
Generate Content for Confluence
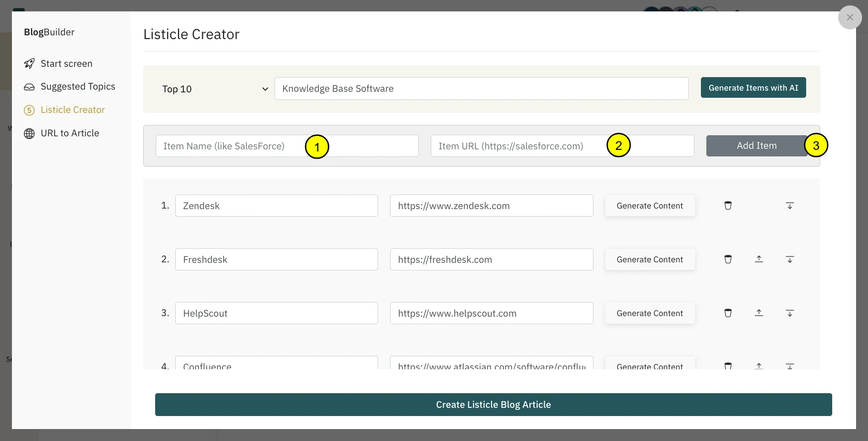[x=650, y=363]
